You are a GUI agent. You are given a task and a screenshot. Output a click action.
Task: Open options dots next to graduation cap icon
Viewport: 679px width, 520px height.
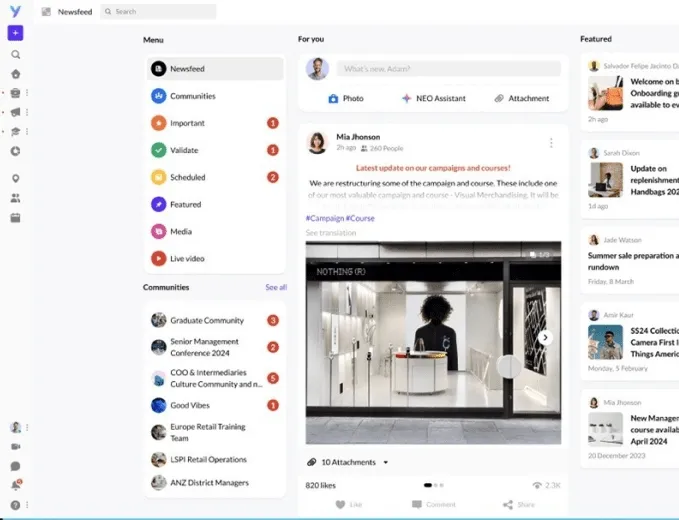27,131
